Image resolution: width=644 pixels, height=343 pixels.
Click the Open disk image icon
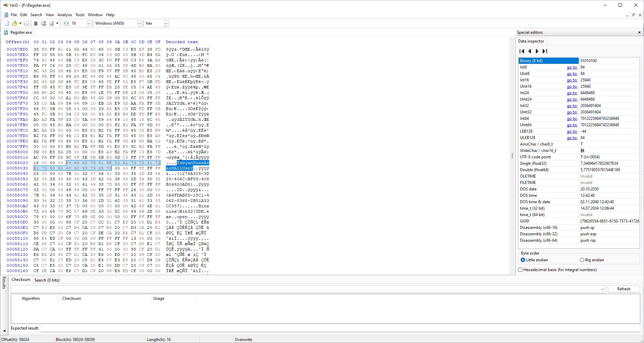pyautogui.click(x=51, y=23)
